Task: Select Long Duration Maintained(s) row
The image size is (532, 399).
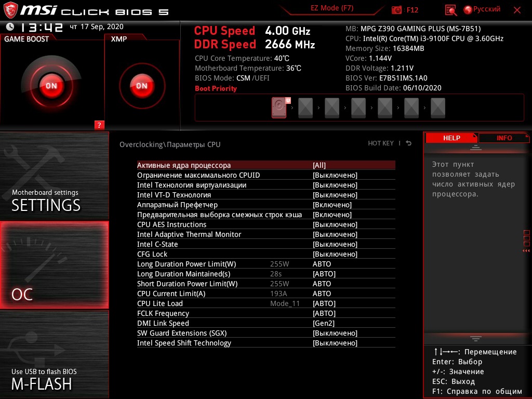Action: click(266, 273)
